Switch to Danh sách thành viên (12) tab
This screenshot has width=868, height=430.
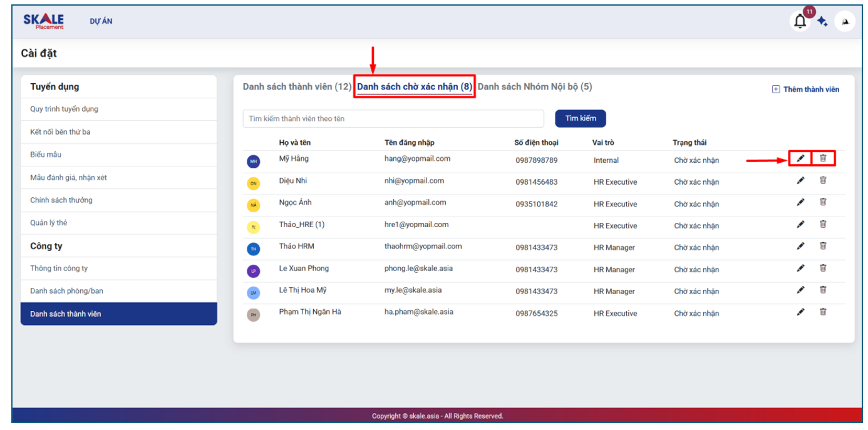(x=297, y=87)
